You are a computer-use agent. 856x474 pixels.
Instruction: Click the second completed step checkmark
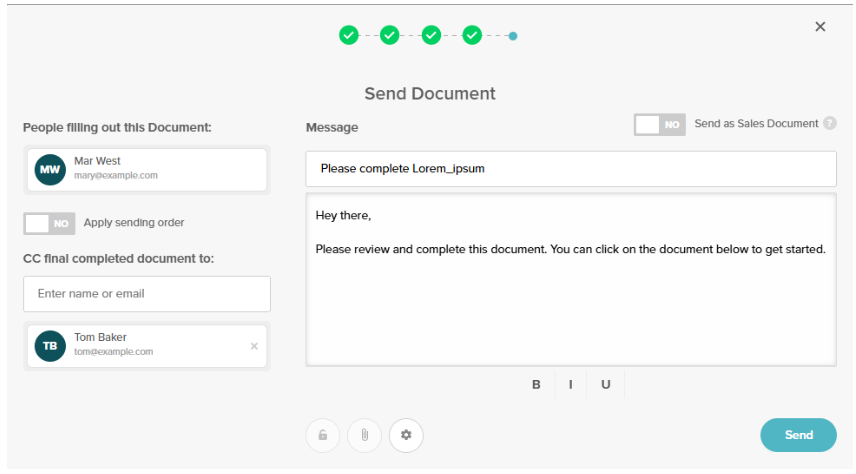pyautogui.click(x=390, y=35)
